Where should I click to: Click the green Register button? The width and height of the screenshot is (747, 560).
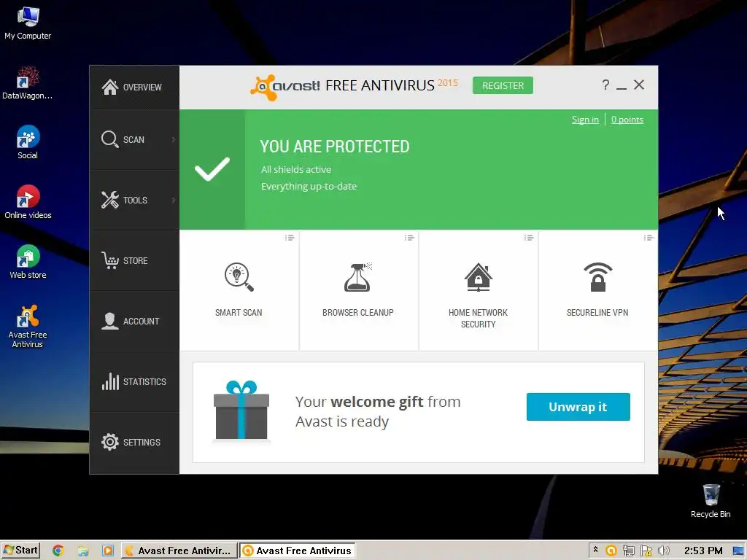click(503, 86)
